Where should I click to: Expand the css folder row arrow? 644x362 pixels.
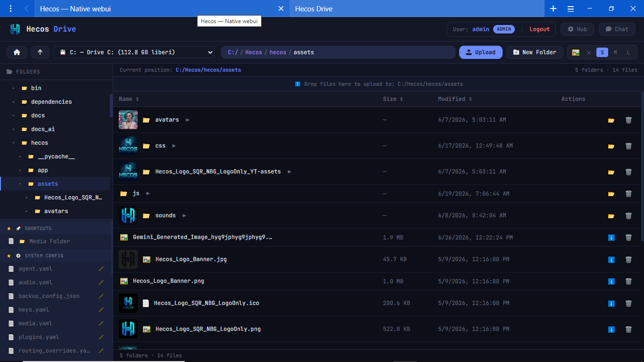click(174, 146)
